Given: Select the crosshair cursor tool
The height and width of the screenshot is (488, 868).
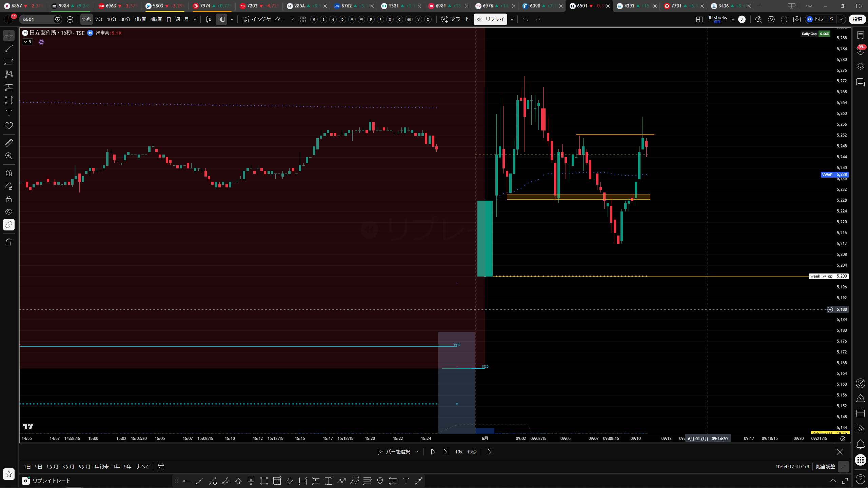Looking at the screenshot, I should click(x=9, y=36).
